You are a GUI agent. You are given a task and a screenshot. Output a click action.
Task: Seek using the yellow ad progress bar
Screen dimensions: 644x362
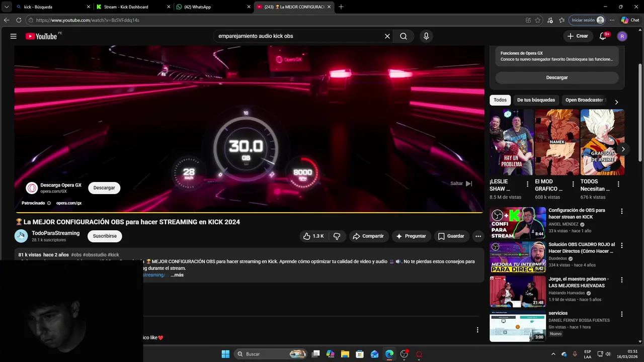pos(249,212)
